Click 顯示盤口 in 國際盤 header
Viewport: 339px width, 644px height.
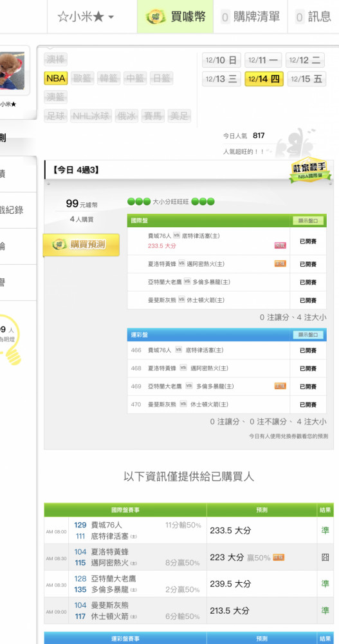(308, 222)
